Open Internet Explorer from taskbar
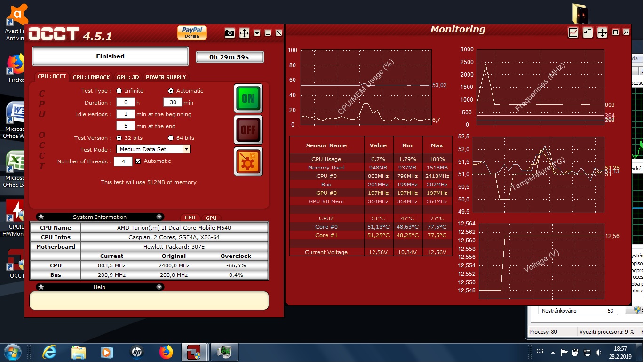This screenshot has width=644, height=362. click(x=49, y=352)
